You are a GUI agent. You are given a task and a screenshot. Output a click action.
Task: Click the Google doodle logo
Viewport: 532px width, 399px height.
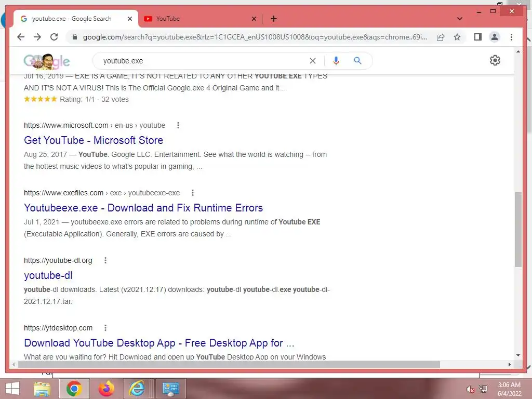coord(47,61)
